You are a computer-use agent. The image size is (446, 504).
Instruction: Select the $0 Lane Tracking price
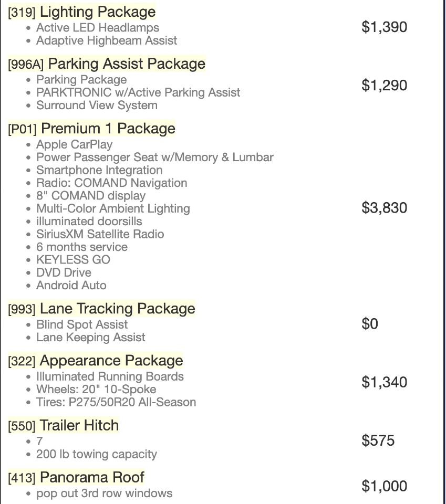click(x=369, y=324)
